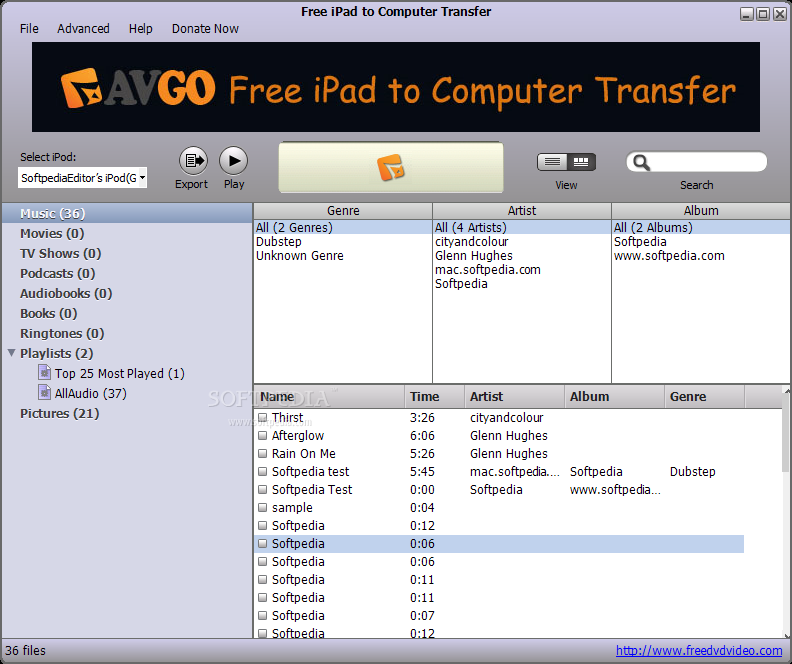The width and height of the screenshot is (792, 664).
Task: Click the Export arrow icon
Action: (192, 160)
